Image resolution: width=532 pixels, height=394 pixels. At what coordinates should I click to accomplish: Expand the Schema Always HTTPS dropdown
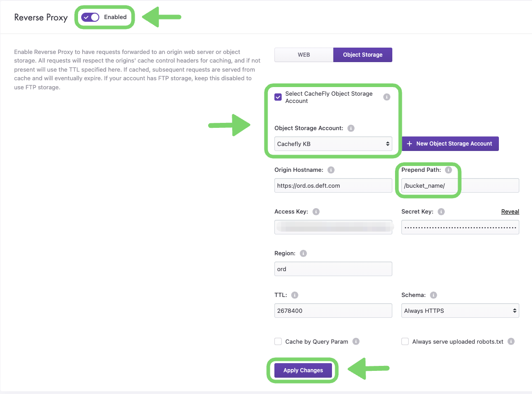pyautogui.click(x=460, y=311)
